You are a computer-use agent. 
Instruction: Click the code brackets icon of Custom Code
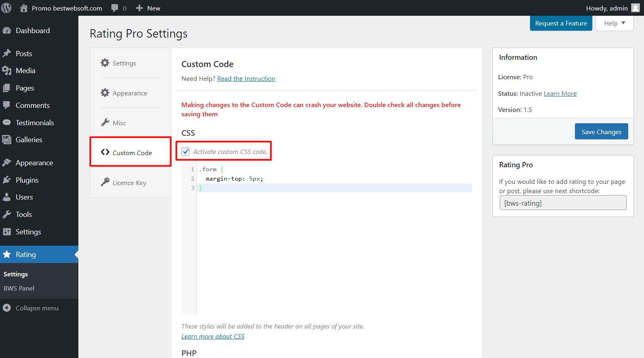pyautogui.click(x=105, y=152)
